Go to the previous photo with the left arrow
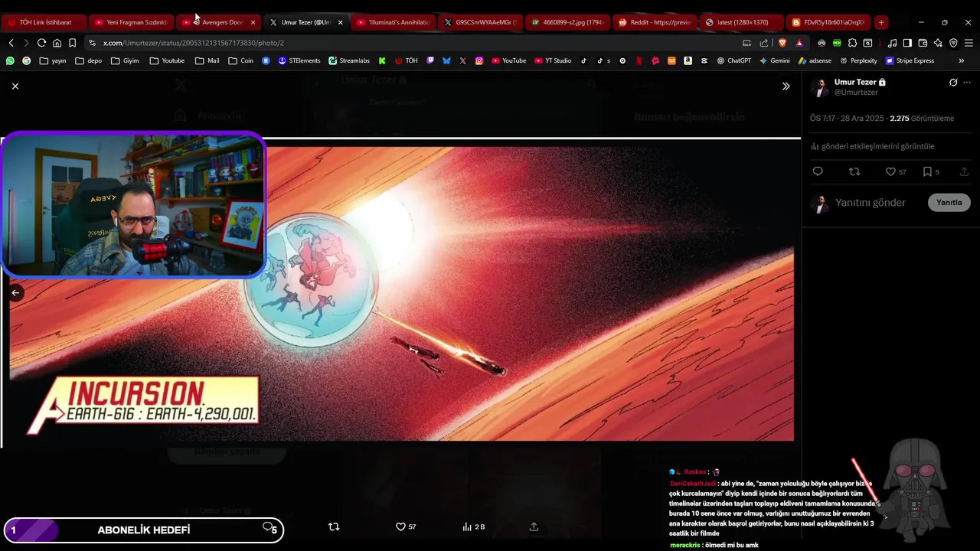 [15, 292]
